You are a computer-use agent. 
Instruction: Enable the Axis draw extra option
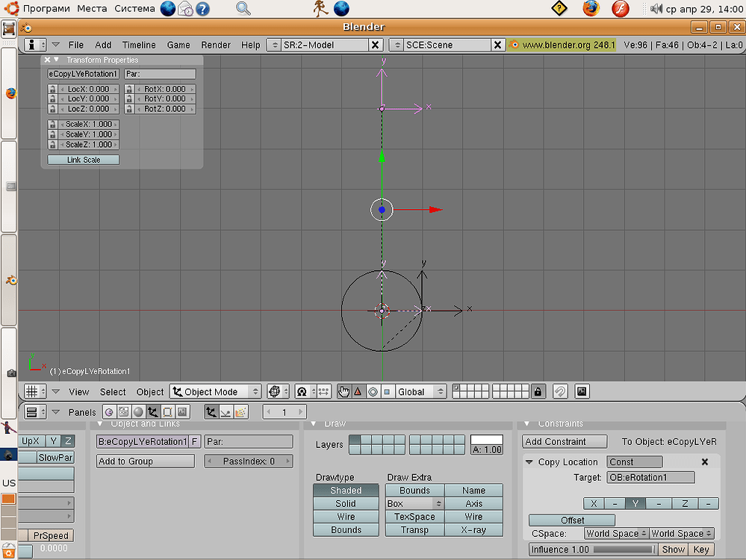click(474, 503)
